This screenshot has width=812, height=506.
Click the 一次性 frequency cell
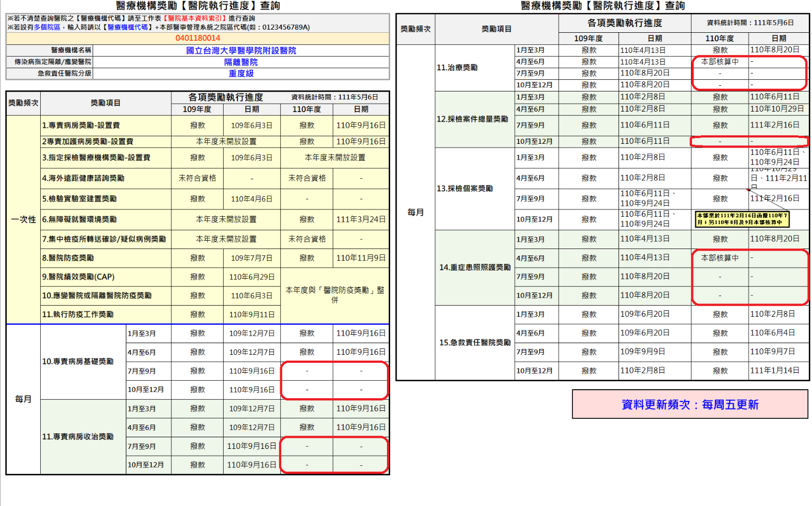click(23, 219)
